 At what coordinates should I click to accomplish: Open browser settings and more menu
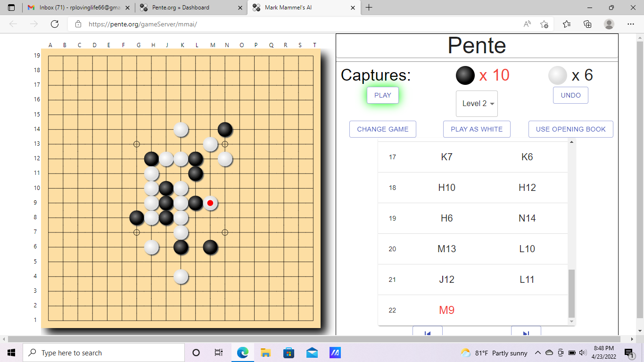631,24
